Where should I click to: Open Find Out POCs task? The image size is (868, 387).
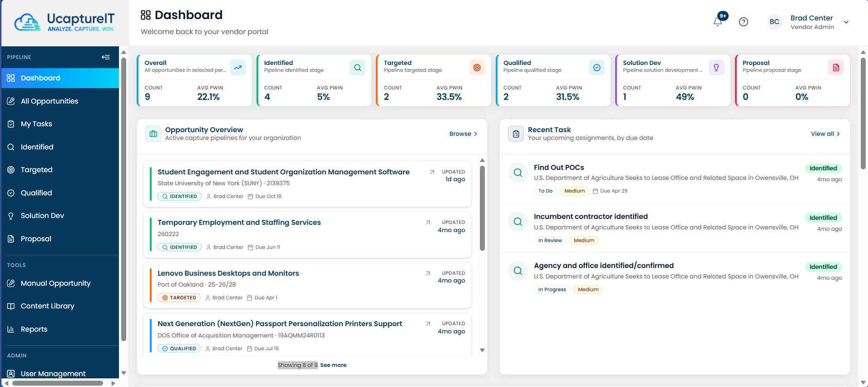click(x=559, y=167)
